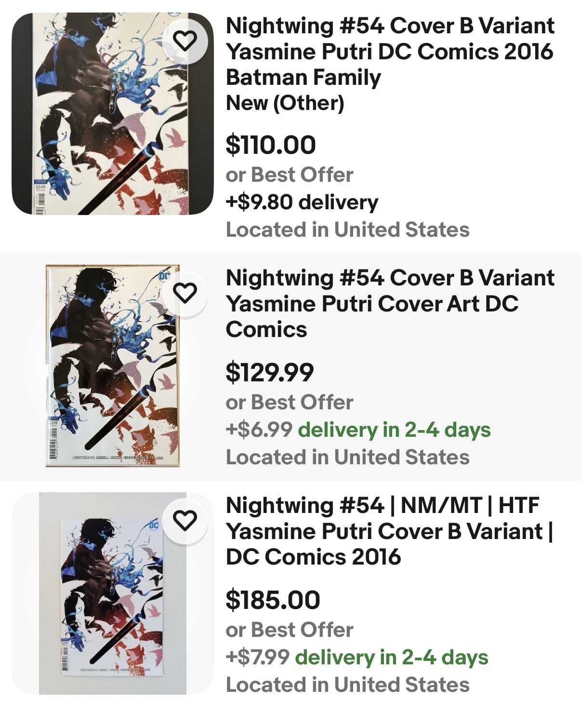Tap the heart icon on $129.99 listing
Image resolution: width=581 pixels, height=728 pixels.
(185, 293)
